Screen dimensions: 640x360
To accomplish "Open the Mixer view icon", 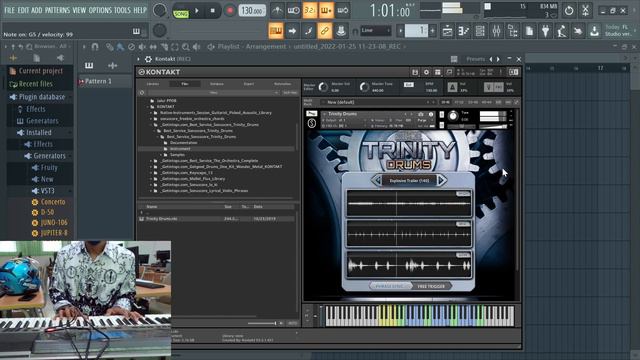I will pos(496,31).
